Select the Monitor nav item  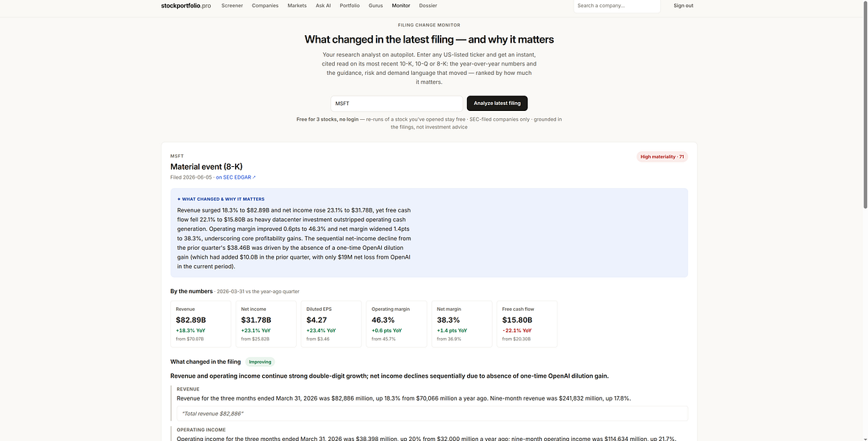(x=401, y=6)
